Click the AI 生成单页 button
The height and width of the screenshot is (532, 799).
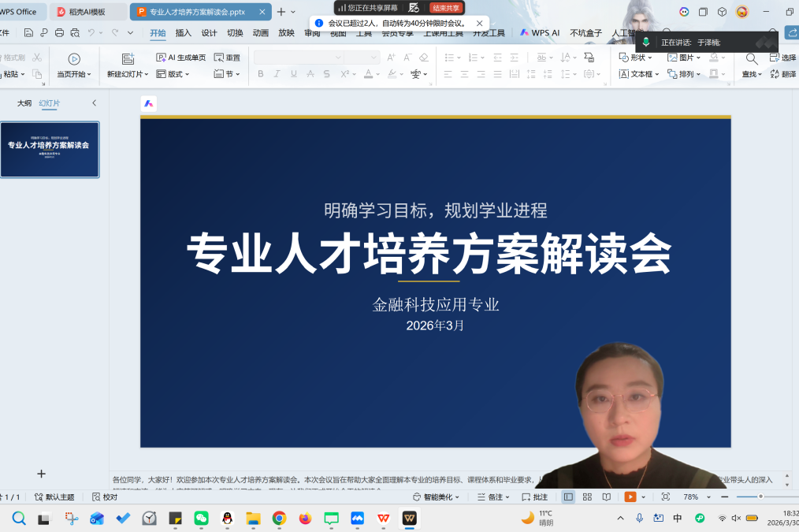click(180, 58)
